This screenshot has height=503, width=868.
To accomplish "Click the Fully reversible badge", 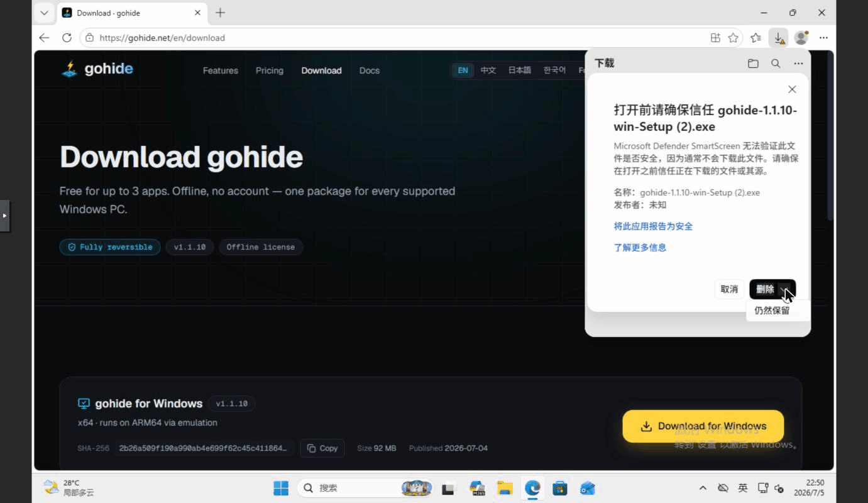I will 110,247.
